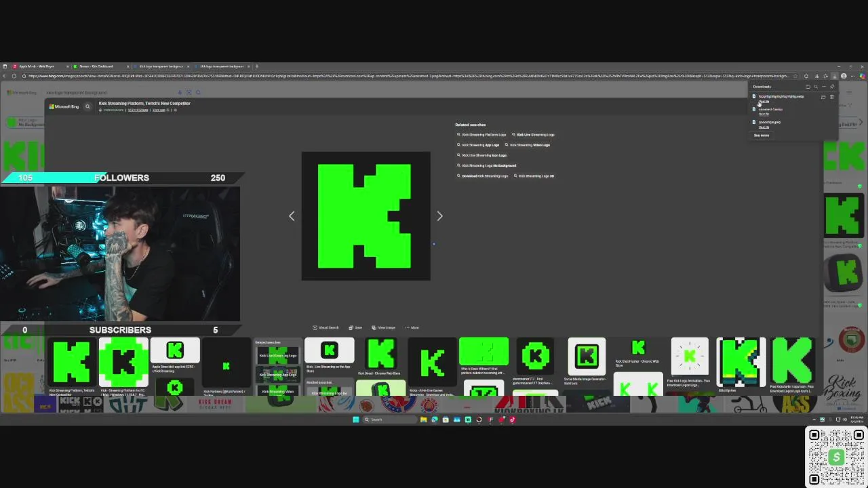Screen dimensions: 868x488
Task: Open the More options menu under image
Action: (x=412, y=327)
